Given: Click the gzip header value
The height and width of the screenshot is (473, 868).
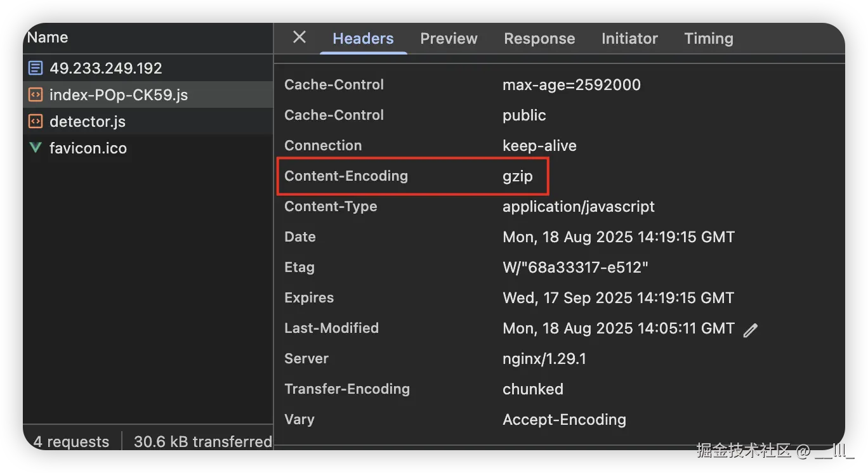Looking at the screenshot, I should pyautogui.click(x=517, y=176).
